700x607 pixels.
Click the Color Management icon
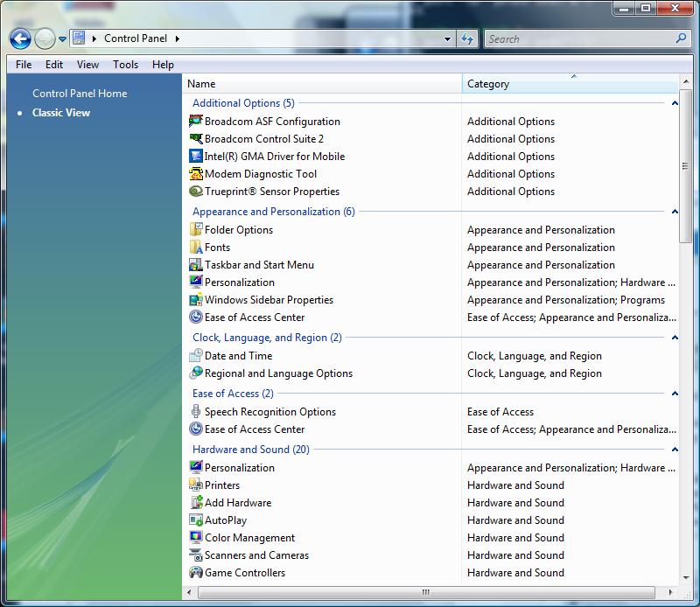pyautogui.click(x=195, y=537)
